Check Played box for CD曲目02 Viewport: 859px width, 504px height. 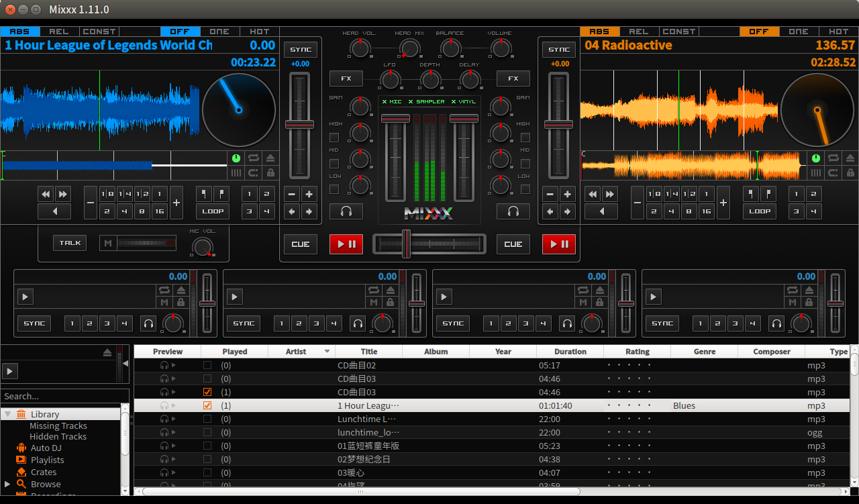[x=207, y=365]
